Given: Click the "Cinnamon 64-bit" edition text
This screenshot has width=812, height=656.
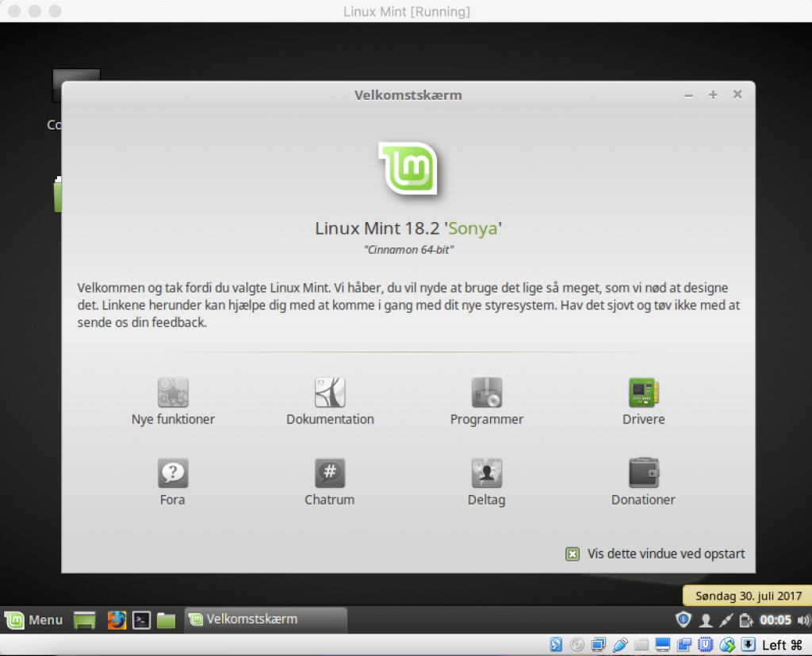Looking at the screenshot, I should pyautogui.click(x=408, y=250).
